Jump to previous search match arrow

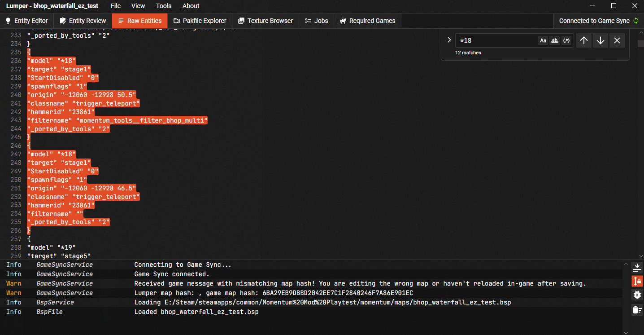tap(583, 40)
